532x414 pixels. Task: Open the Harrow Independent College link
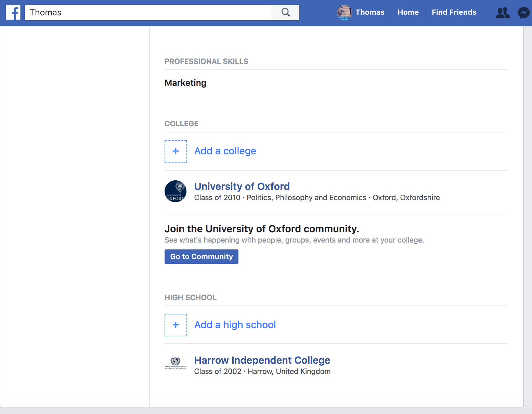click(x=262, y=360)
